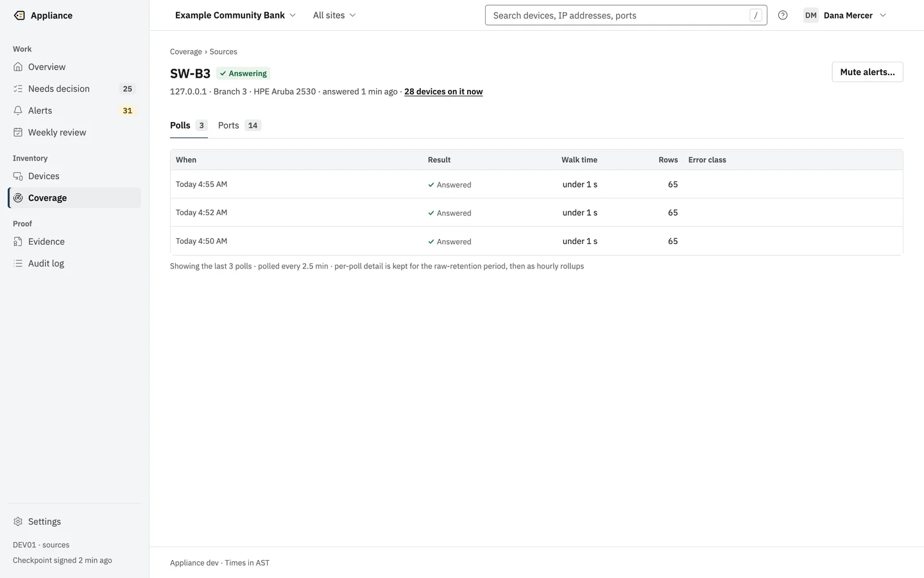The width and height of the screenshot is (924, 578).
Task: Click Appliance dev Times in AST footer
Action: click(219, 563)
